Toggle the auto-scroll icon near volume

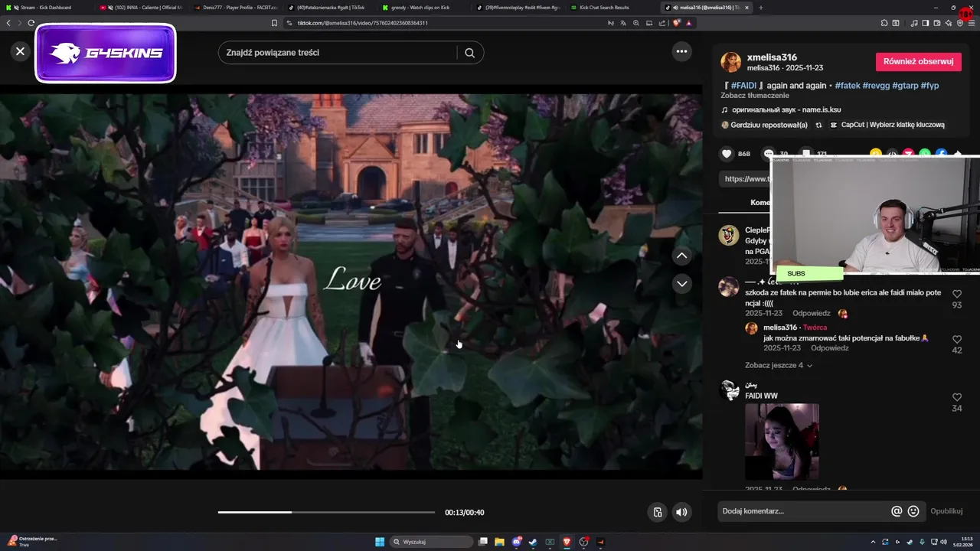(x=657, y=512)
